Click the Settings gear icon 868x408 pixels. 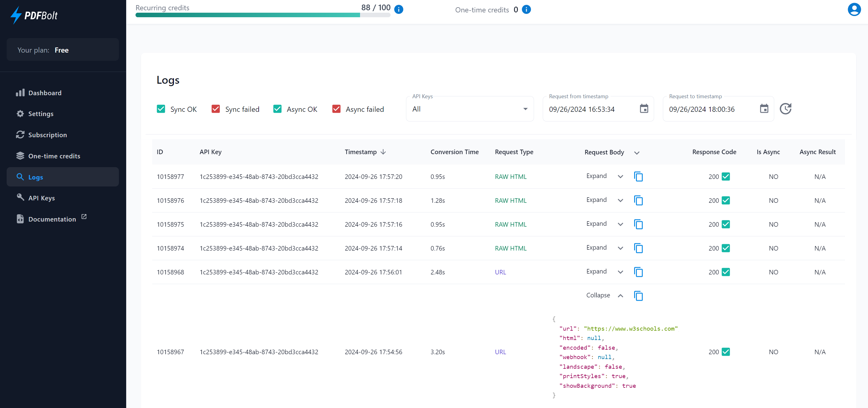coord(20,114)
